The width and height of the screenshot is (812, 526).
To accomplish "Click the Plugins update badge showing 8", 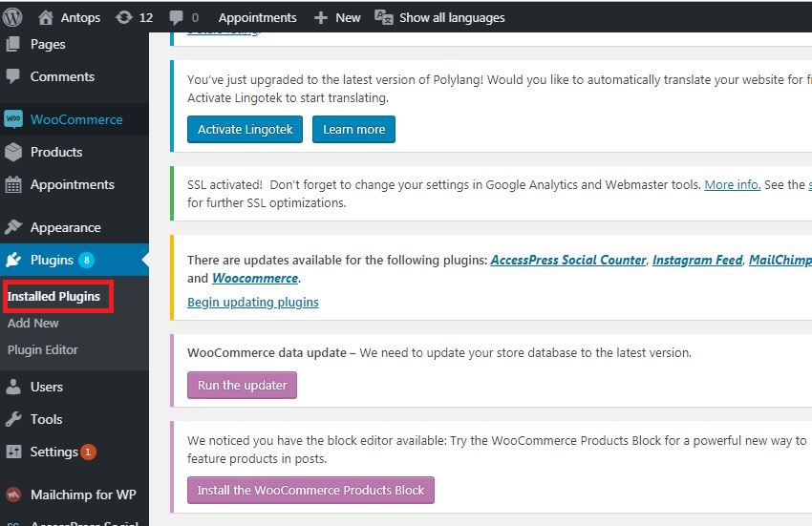I will click(x=87, y=260).
